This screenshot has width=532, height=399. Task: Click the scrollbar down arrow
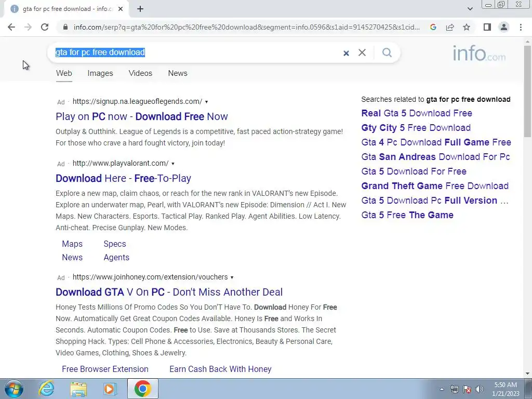tap(527, 374)
